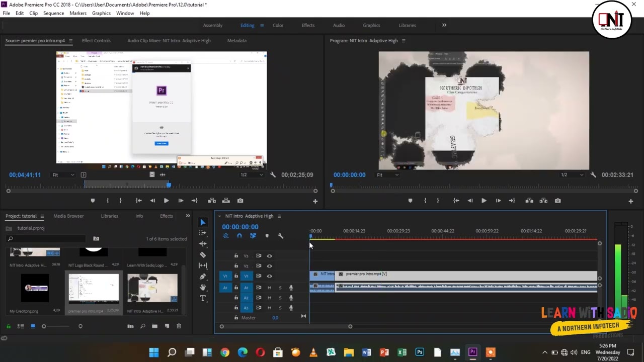Open the Markers menu
Screen dimensions: 644x362
[78, 13]
